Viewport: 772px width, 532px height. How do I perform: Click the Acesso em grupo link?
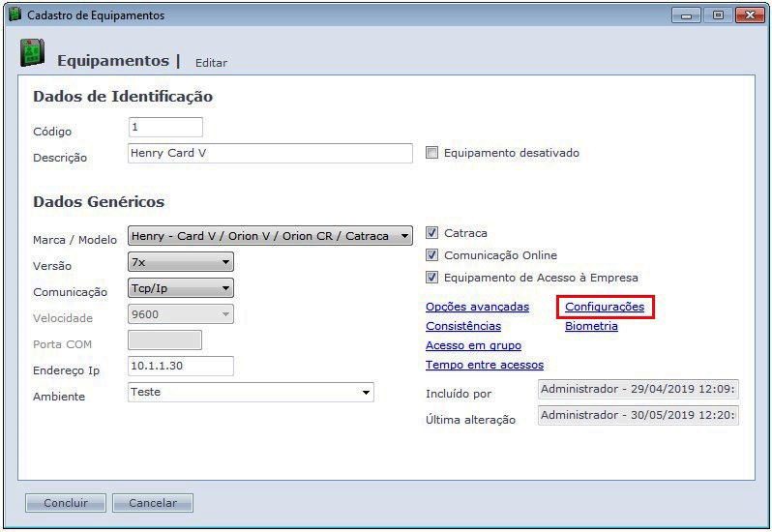pyautogui.click(x=473, y=345)
